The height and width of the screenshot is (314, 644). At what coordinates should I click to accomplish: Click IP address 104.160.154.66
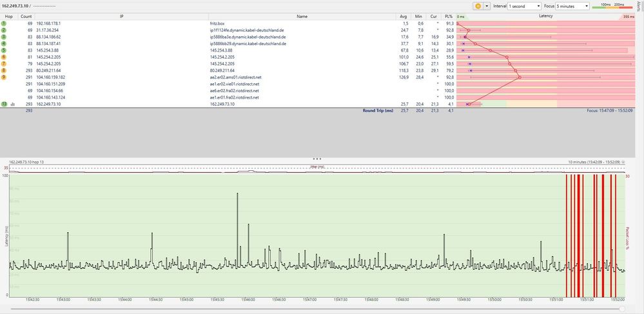click(x=50, y=90)
